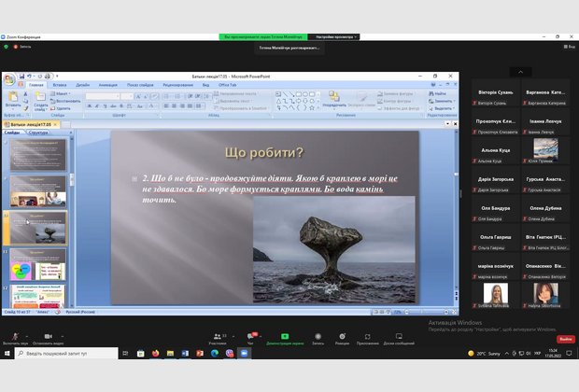Click the red Leave meeting button
This screenshot has width=579, height=392.
coord(566,339)
